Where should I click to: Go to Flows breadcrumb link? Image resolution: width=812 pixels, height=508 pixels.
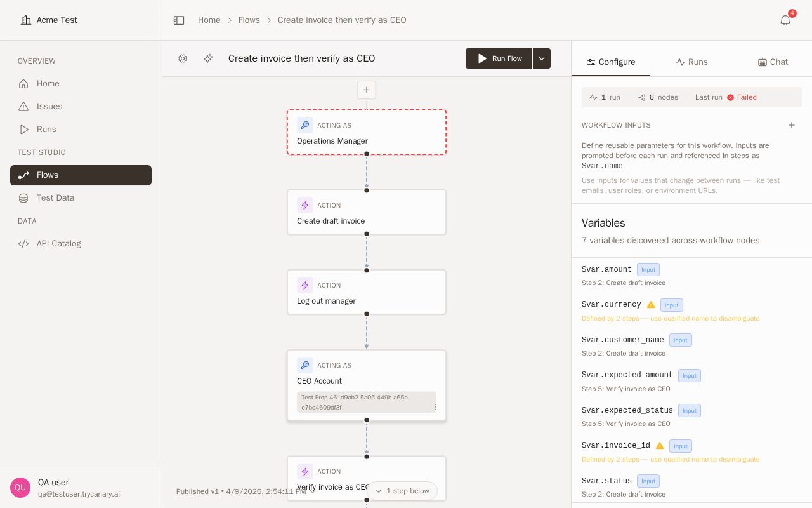pos(249,20)
